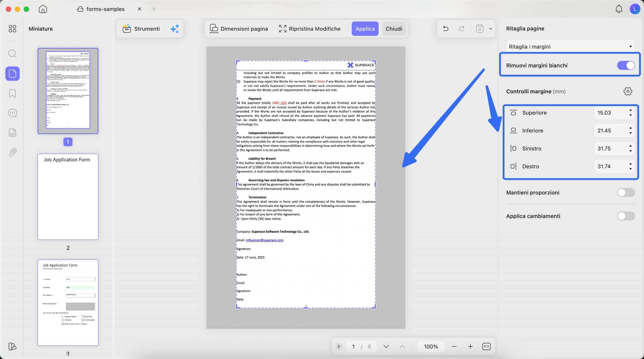This screenshot has width=644, height=359.
Task: Open the thumbnails grid view icon
Action: 12,29
